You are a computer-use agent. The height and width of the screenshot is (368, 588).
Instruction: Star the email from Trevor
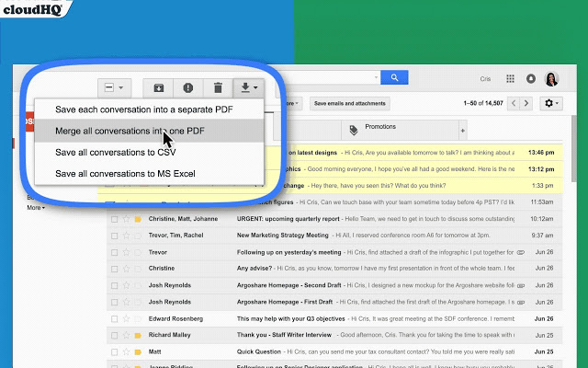coord(127,252)
